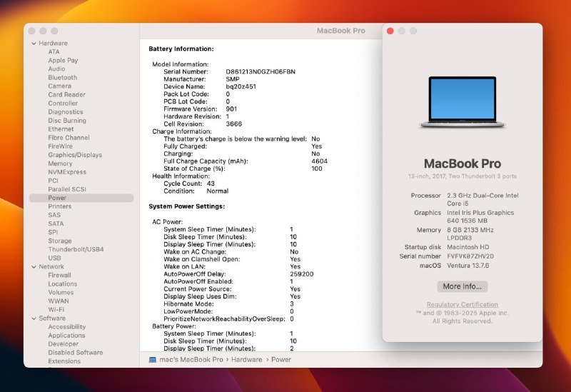Viewport: 571px width, 392px height.
Task: Click Hardware in the path bar
Action: point(246,360)
